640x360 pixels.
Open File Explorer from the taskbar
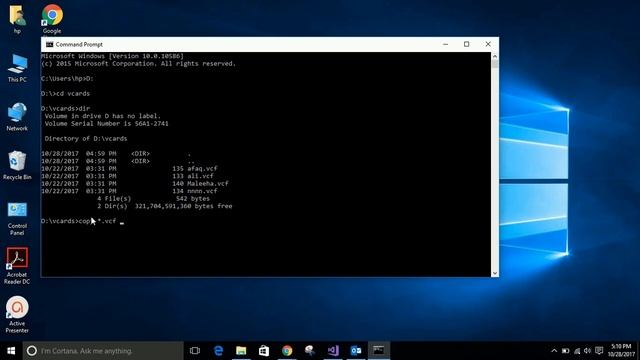click(241, 351)
